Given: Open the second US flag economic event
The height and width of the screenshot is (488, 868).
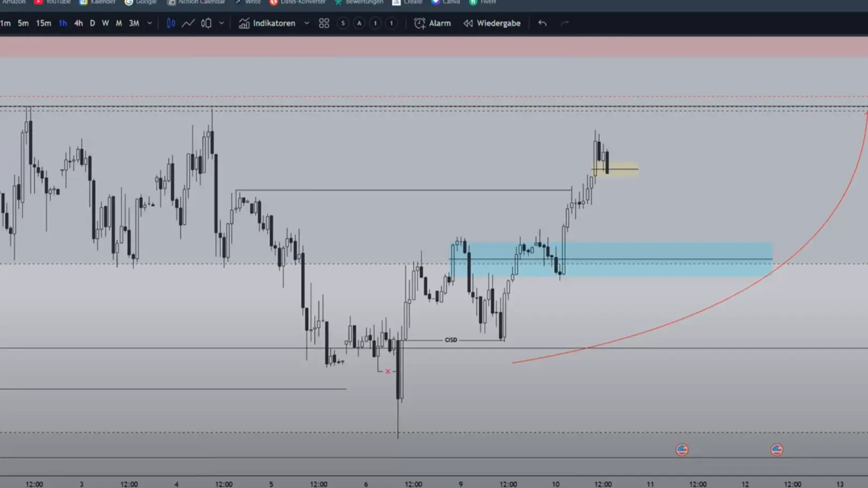Looking at the screenshot, I should tap(776, 449).
